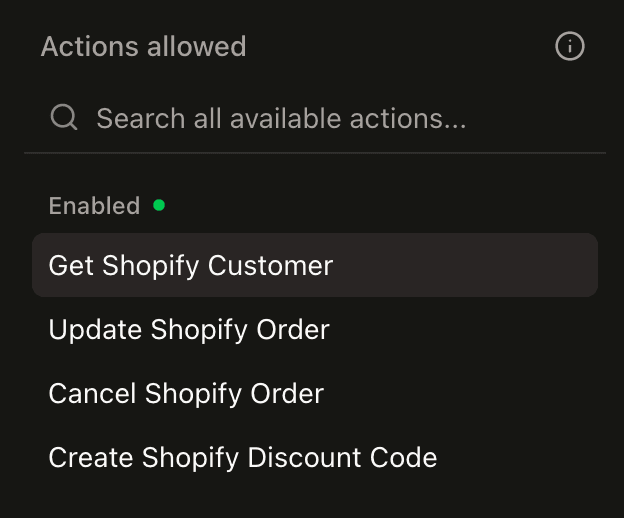Pick Update Shopify Order from the enabled list
Viewport: 624px width, 518px height.
coord(189,329)
